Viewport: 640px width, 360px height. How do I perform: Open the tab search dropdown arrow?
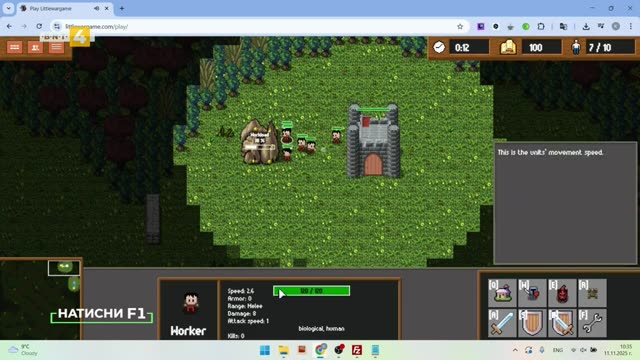[8, 8]
